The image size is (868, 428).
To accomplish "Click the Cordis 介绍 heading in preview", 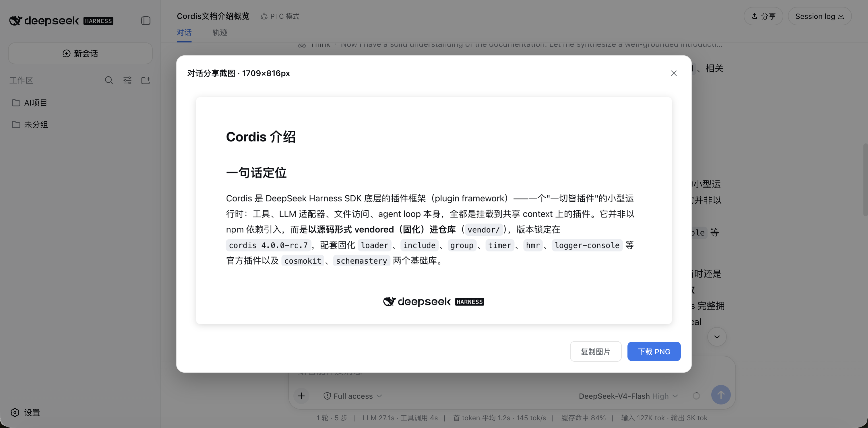I will point(261,137).
